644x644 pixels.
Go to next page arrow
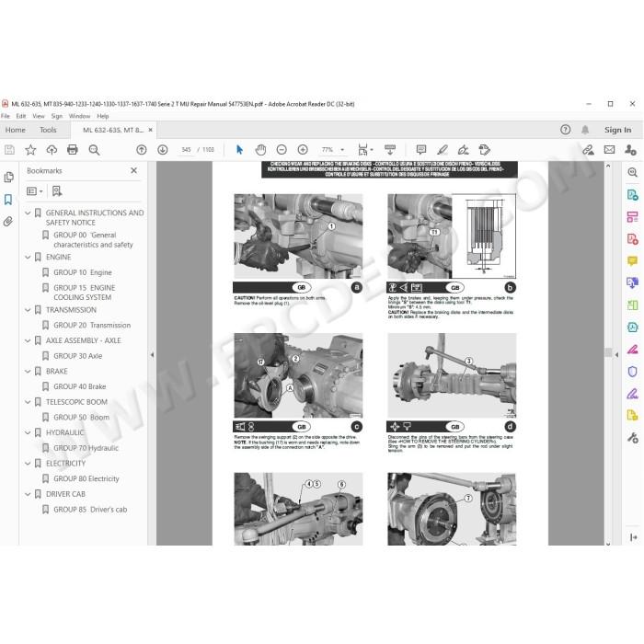pyautogui.click(x=163, y=150)
